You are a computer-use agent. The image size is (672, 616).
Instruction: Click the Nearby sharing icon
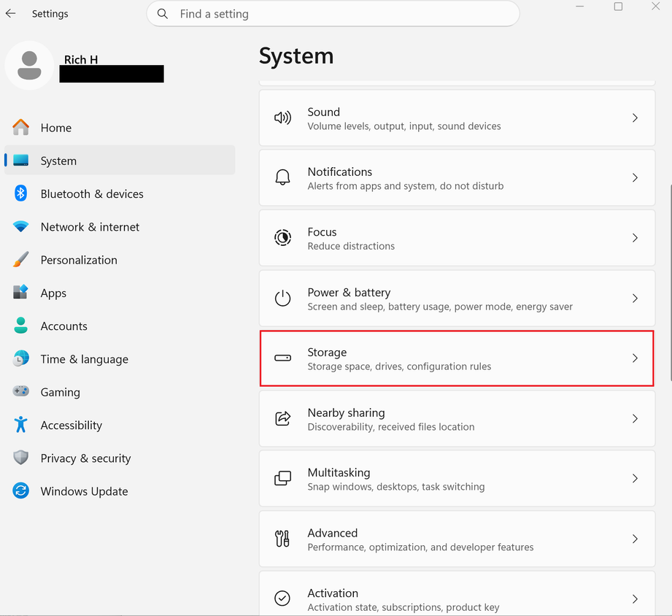[x=282, y=418]
